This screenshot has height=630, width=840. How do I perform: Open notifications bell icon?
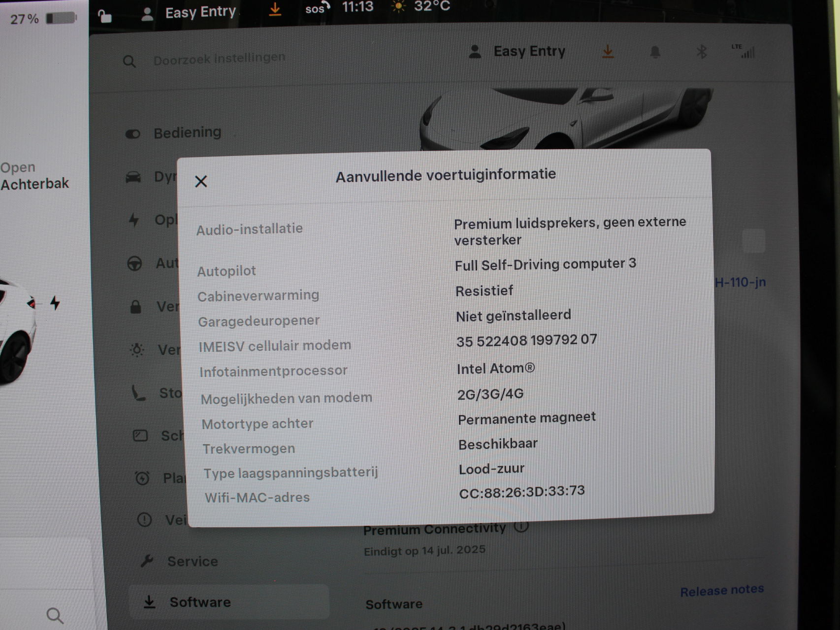(655, 52)
